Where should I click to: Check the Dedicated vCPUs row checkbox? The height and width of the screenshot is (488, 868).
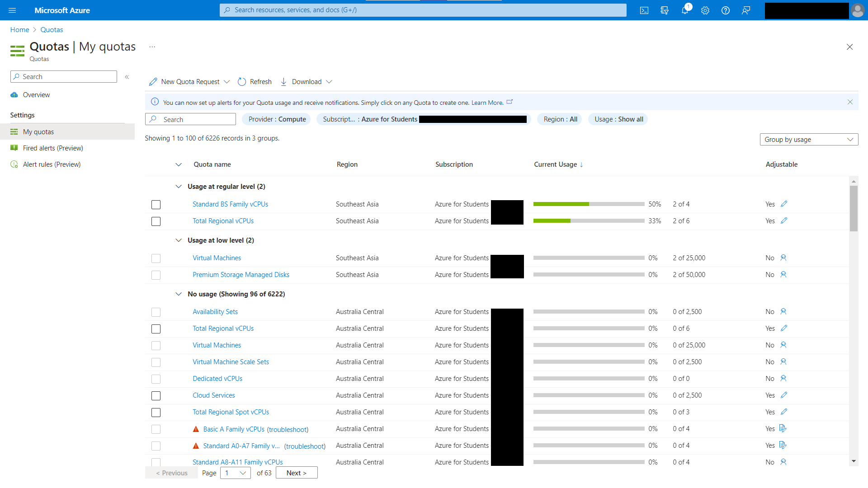pos(156,379)
